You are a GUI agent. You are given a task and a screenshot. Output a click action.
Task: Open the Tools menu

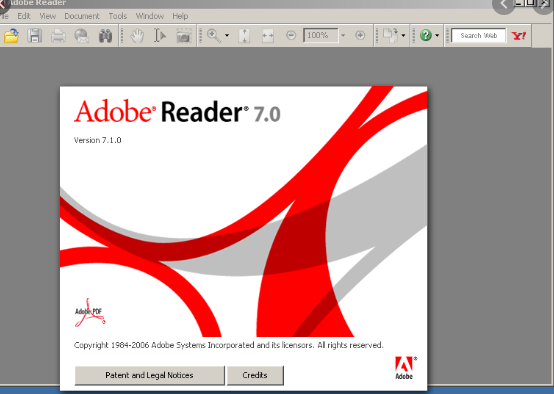pos(118,16)
